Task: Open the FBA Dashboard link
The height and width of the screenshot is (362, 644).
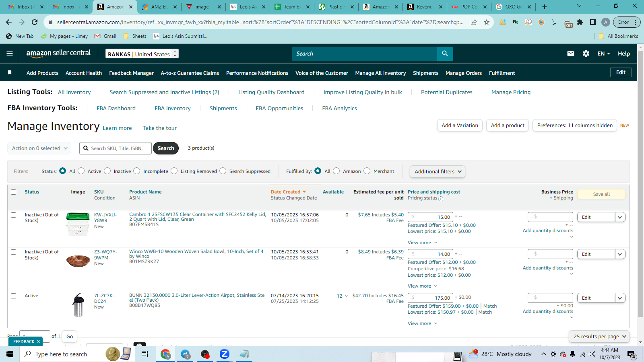Action: [116, 108]
